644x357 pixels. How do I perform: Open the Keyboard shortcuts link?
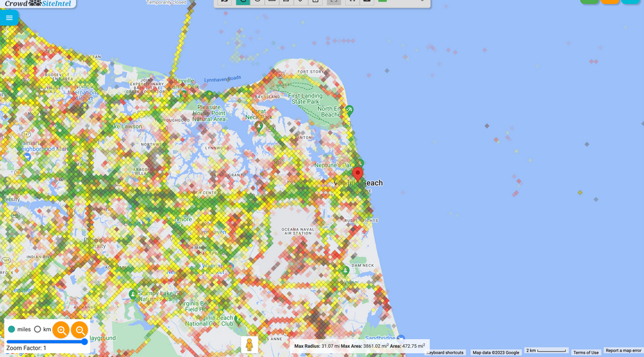pos(445,352)
